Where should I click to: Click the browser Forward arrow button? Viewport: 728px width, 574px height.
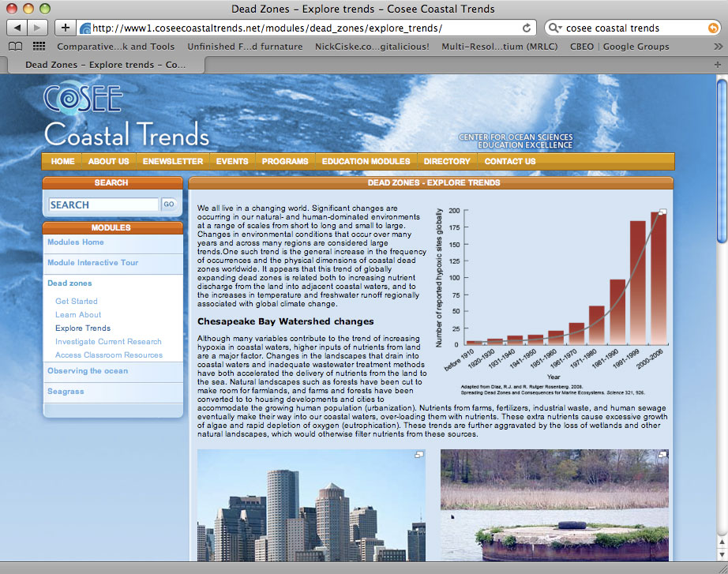(39, 28)
